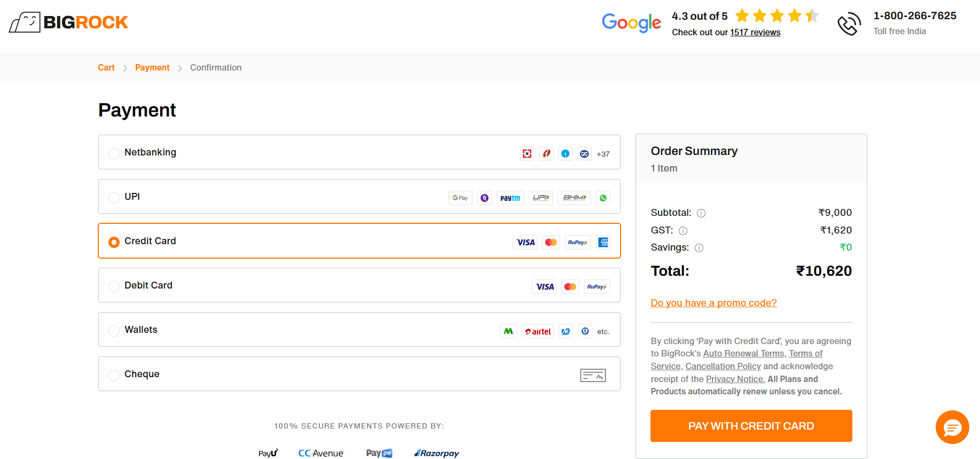980x459 pixels.
Task: Click the RuPay icon in Credit Card row
Action: tap(578, 243)
